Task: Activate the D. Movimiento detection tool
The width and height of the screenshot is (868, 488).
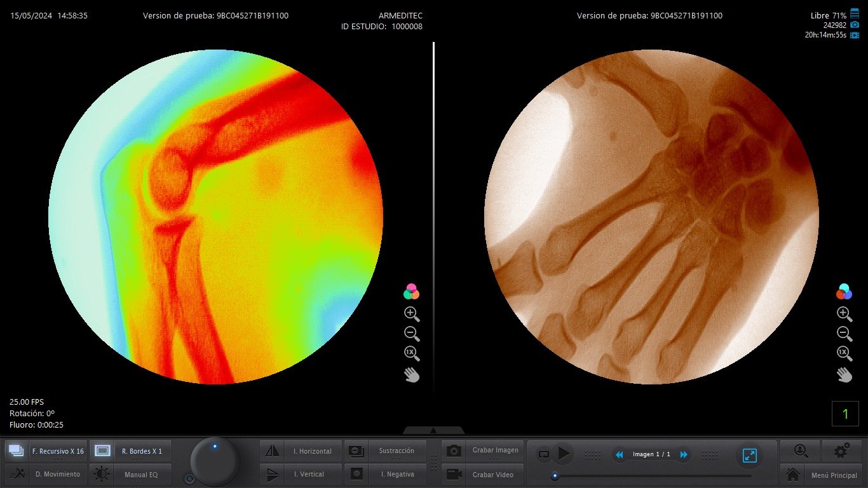Action: click(x=57, y=474)
